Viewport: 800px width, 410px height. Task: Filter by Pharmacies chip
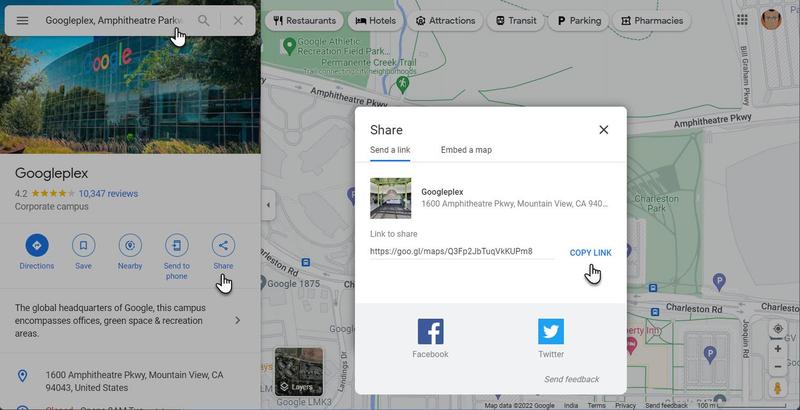[x=652, y=21]
